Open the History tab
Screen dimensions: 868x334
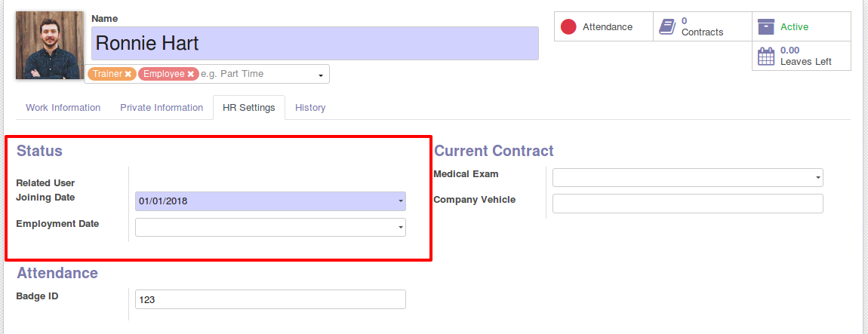coord(310,107)
